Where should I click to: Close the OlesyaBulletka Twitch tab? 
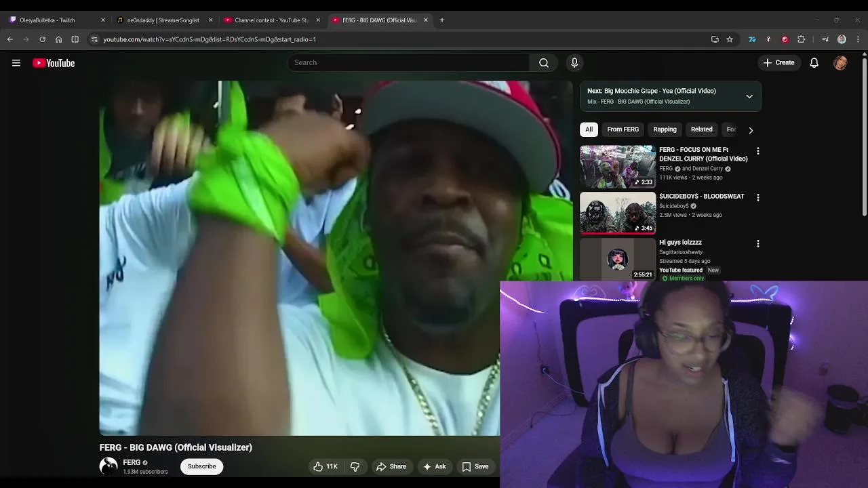[x=102, y=20]
